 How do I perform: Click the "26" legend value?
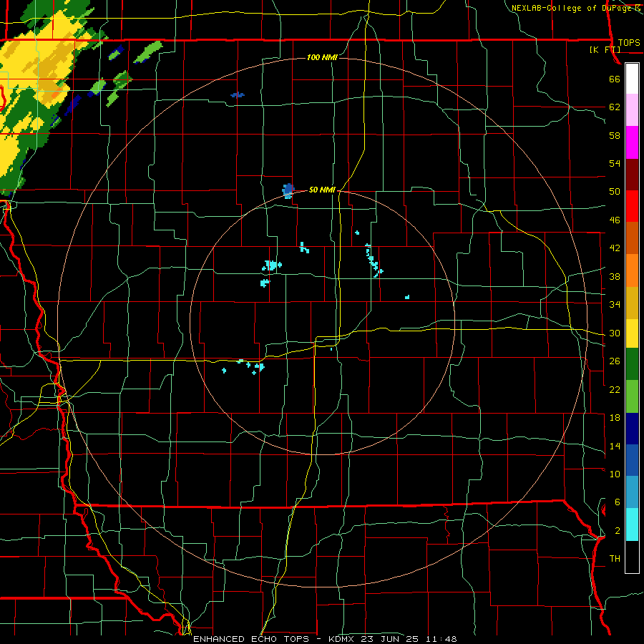pyautogui.click(x=615, y=361)
